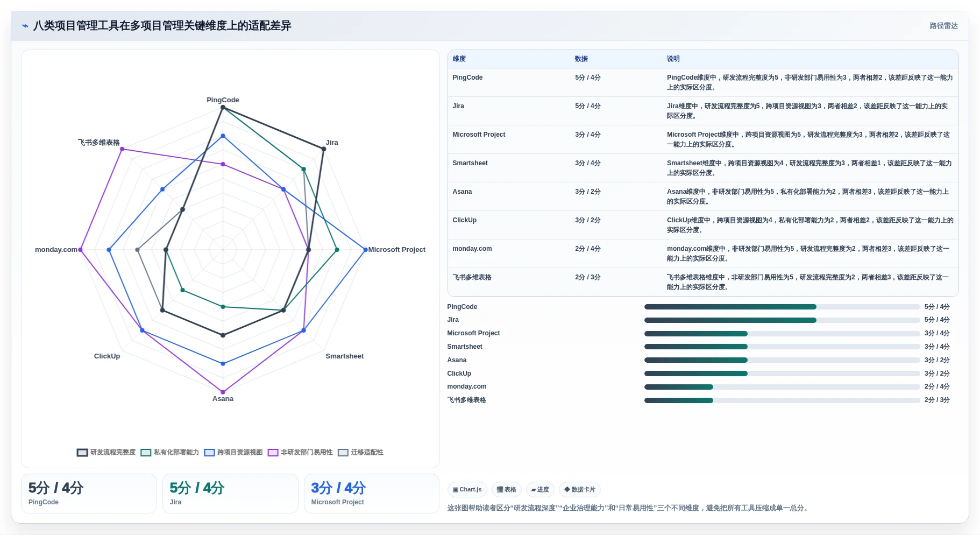Toggle 跨项目资源视图 legend series
Image resolution: width=980 pixels, height=535 pixels.
[233, 453]
